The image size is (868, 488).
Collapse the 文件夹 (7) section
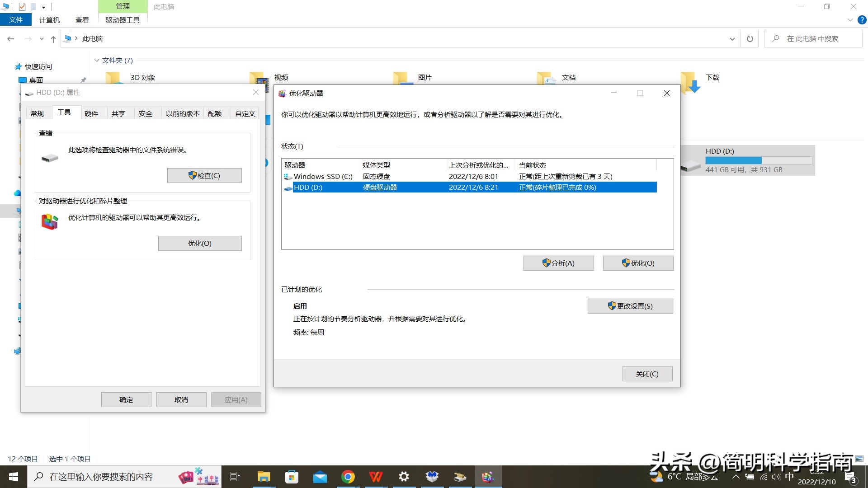(x=97, y=60)
